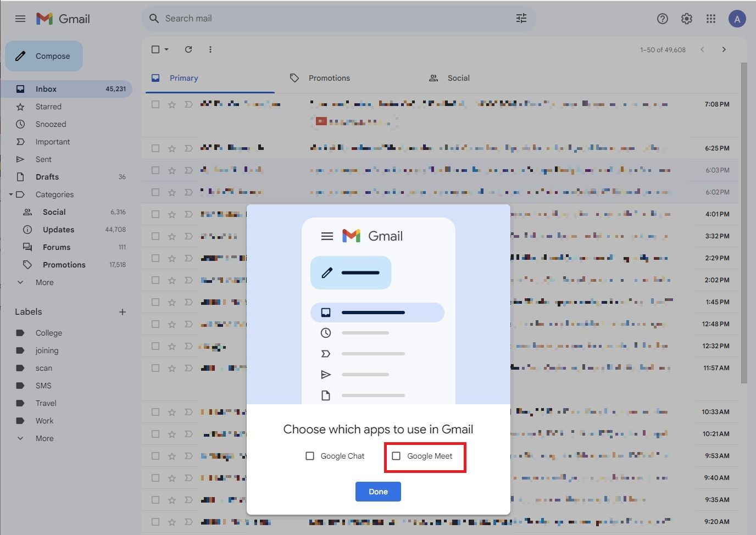The image size is (756, 535).
Task: Open Gmail settings gear icon
Action: pyautogui.click(x=686, y=18)
